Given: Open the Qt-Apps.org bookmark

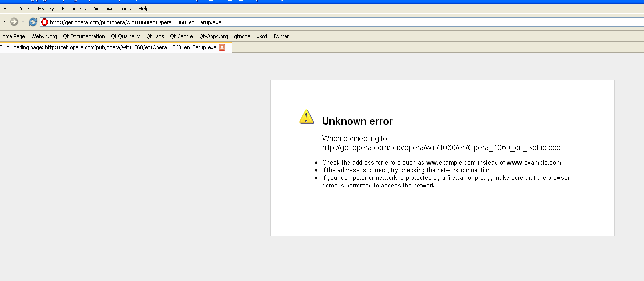Looking at the screenshot, I should click(213, 36).
